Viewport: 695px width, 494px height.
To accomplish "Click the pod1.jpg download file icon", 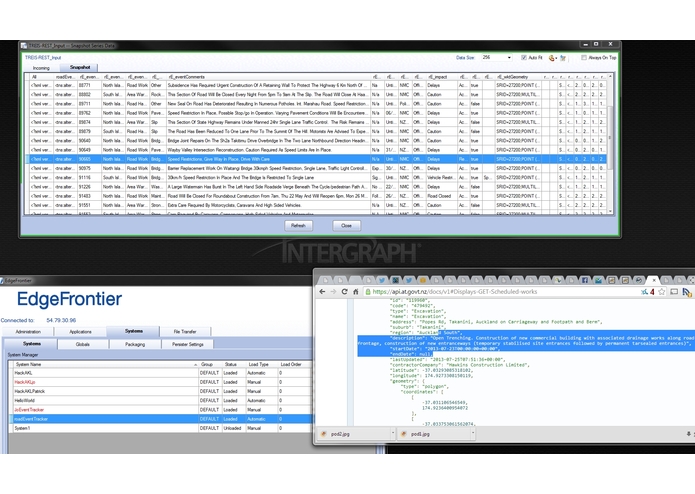I will pos(403,434).
